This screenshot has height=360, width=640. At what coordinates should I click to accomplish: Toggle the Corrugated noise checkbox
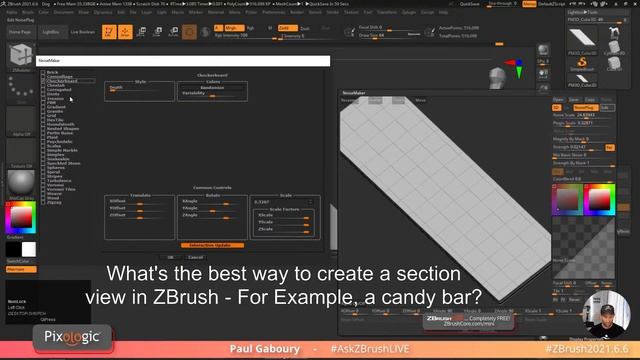pyautogui.click(x=43, y=89)
